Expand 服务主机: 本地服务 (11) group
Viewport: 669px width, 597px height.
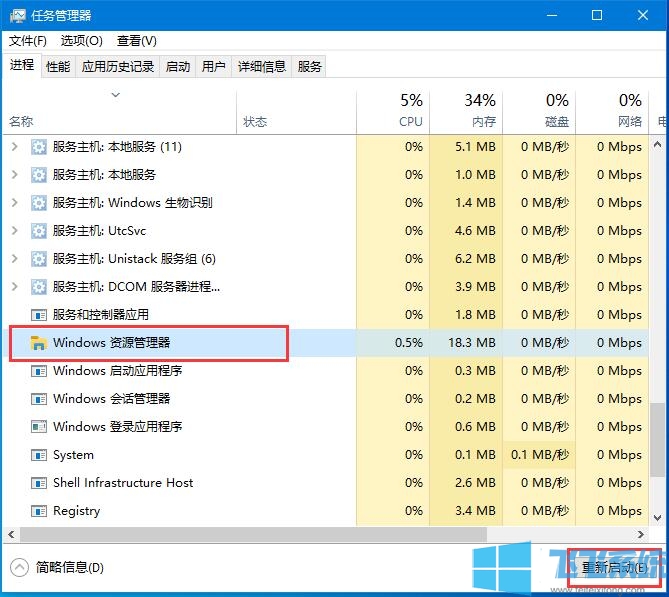pyautogui.click(x=14, y=147)
